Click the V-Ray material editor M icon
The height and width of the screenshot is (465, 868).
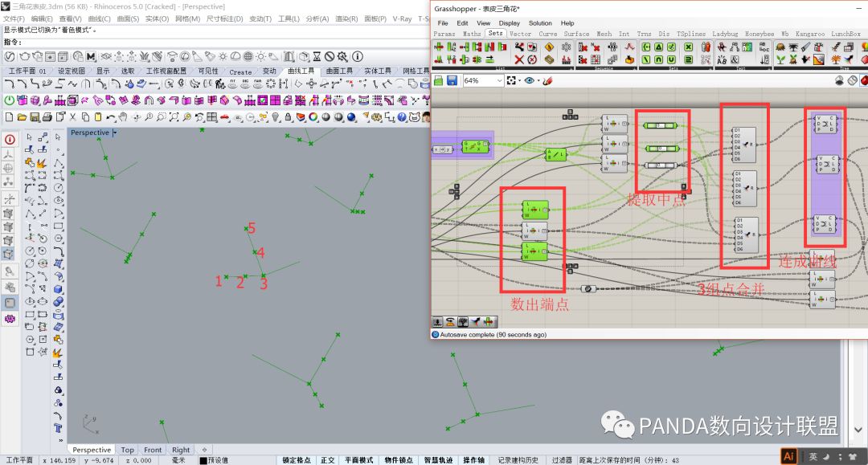(90, 56)
